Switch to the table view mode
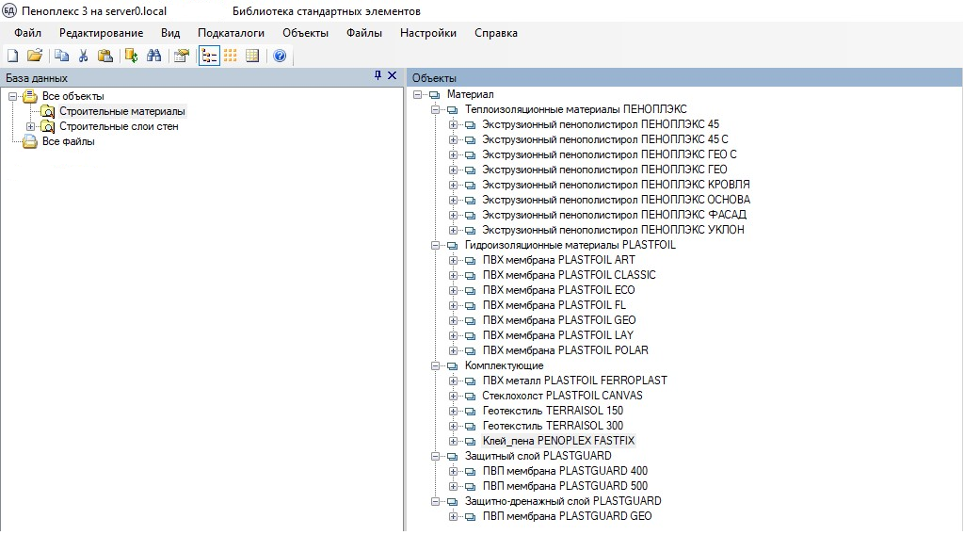Image resolution: width=964 pixels, height=536 pixels. coord(252,56)
